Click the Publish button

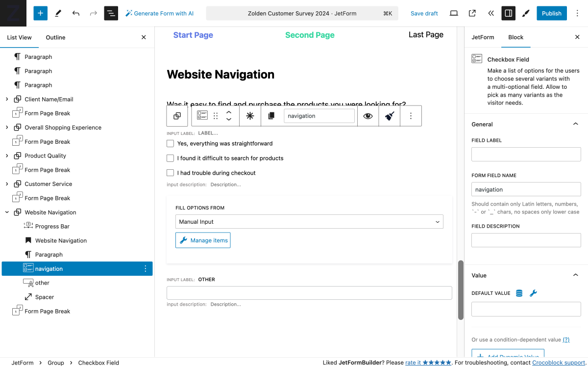click(551, 13)
